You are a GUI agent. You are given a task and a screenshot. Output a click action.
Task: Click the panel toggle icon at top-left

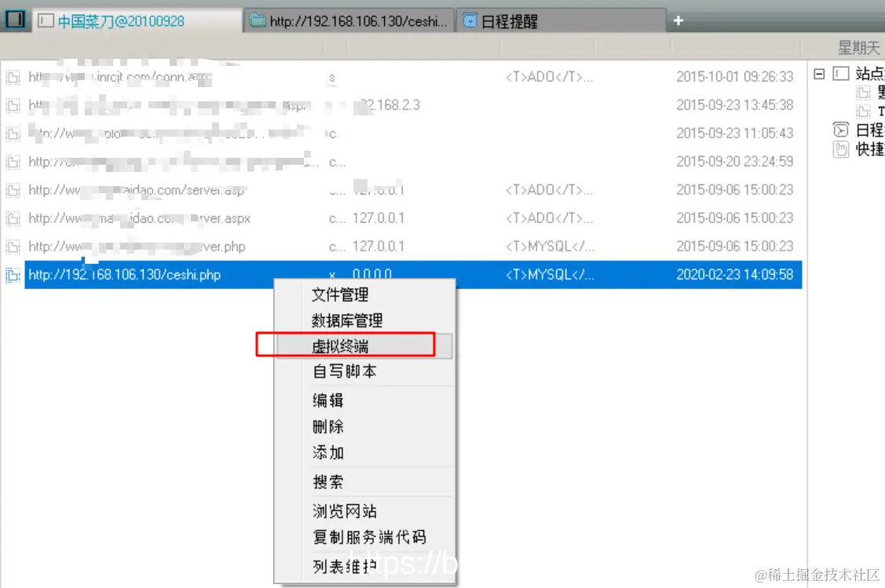[x=15, y=19]
